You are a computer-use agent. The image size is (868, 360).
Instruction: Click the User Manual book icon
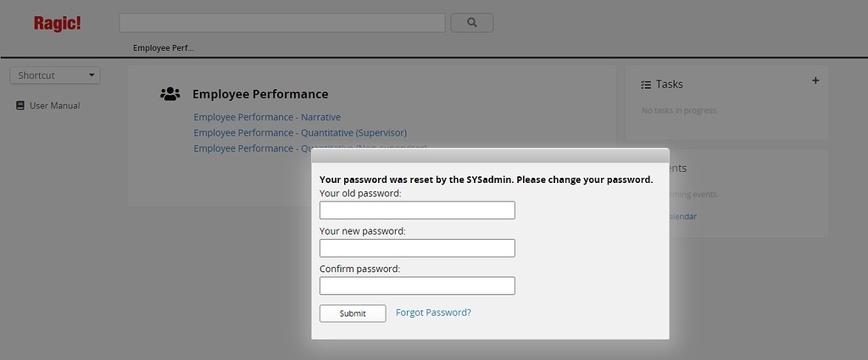[20, 106]
